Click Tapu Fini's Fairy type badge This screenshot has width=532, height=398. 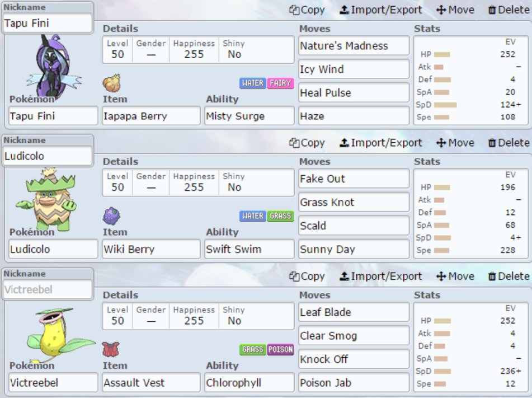tap(280, 83)
